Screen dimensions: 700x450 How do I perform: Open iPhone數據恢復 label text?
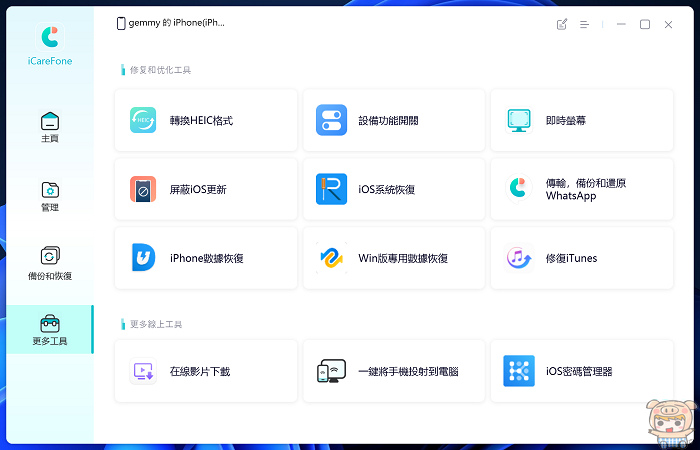pos(207,258)
